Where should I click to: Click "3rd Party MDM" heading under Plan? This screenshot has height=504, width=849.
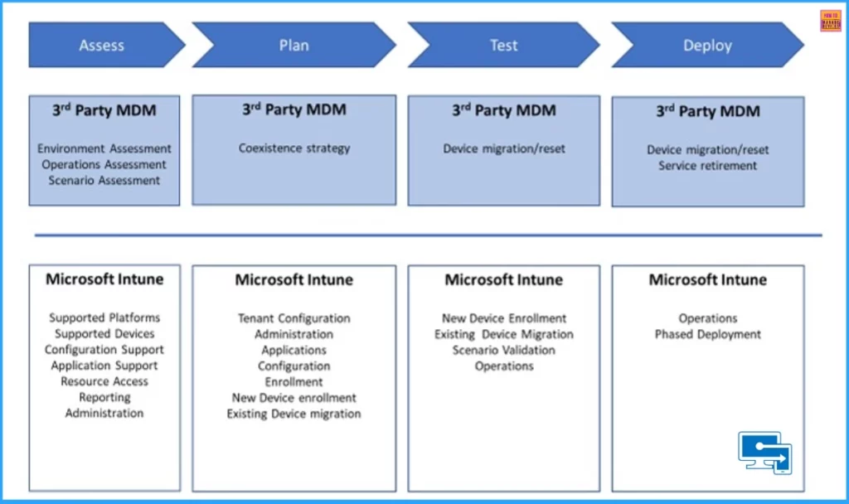294,109
